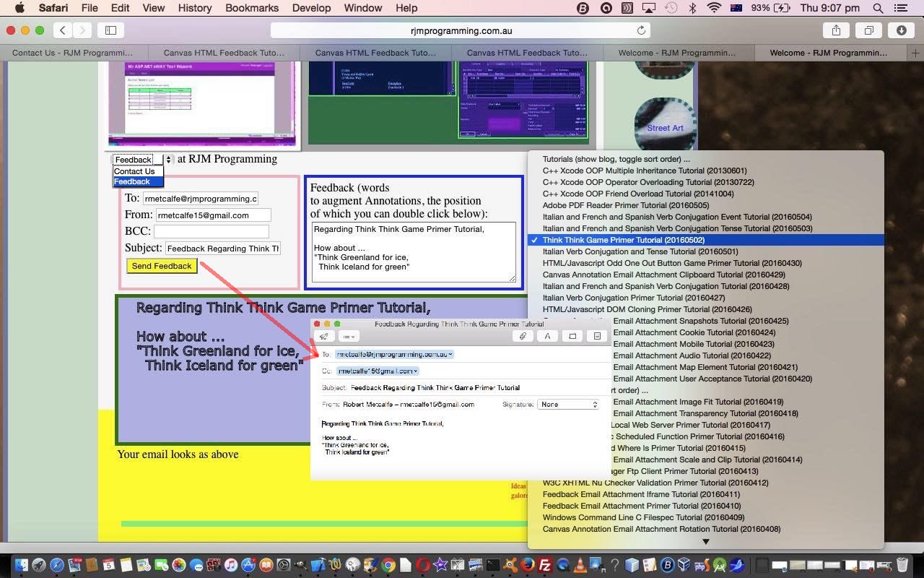The height and width of the screenshot is (578, 924).
Task: Open the Develop menu
Action: 310,8
